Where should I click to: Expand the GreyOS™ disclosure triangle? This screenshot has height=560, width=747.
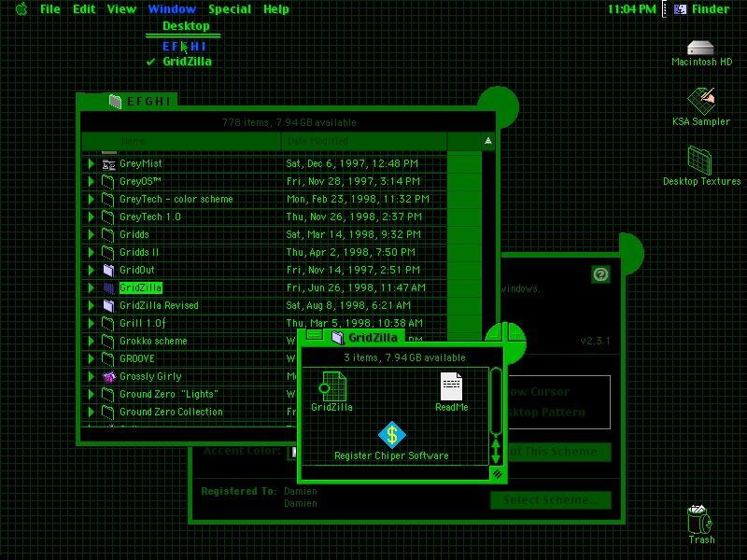pyautogui.click(x=91, y=182)
